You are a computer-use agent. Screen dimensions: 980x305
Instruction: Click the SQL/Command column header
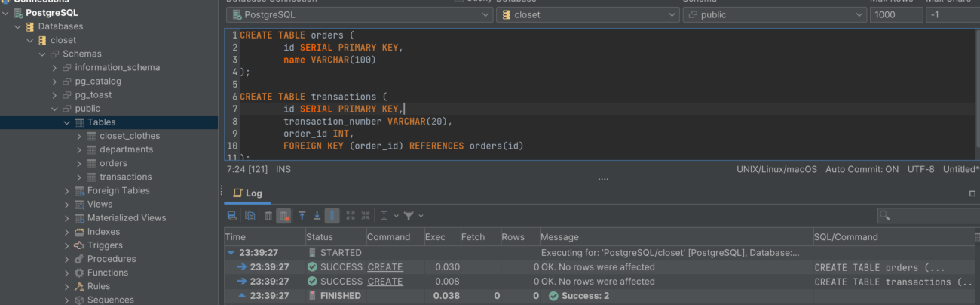pyautogui.click(x=894, y=237)
